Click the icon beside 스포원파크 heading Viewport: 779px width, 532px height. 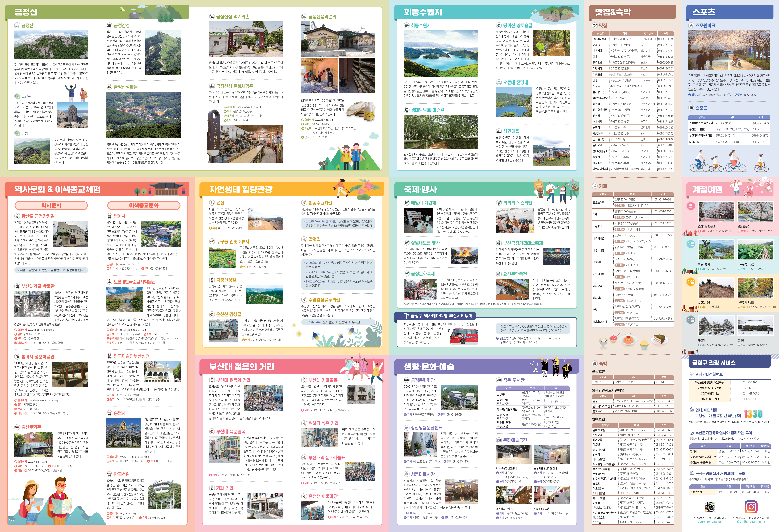pos(691,26)
